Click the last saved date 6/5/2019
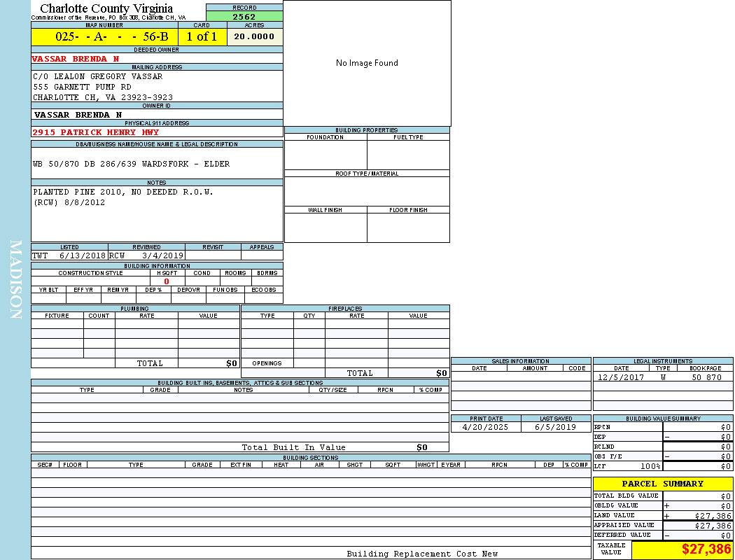735x560 pixels. click(x=555, y=427)
